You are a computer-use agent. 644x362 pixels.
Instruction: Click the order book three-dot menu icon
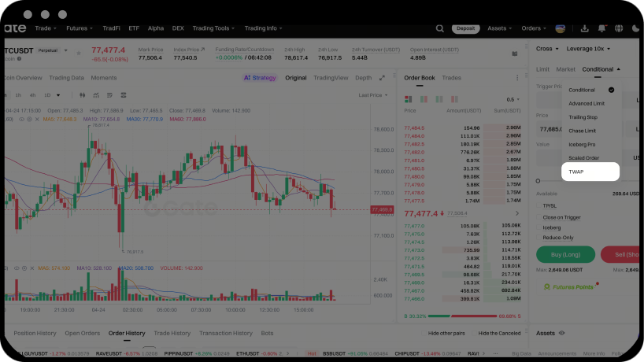pyautogui.click(x=518, y=78)
